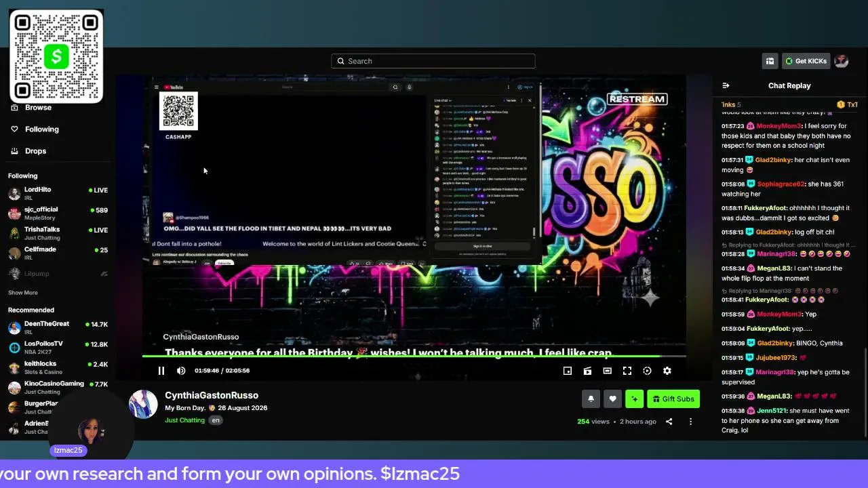Open Drops in the sidebar
This screenshot has height=488, width=868.
(x=35, y=150)
